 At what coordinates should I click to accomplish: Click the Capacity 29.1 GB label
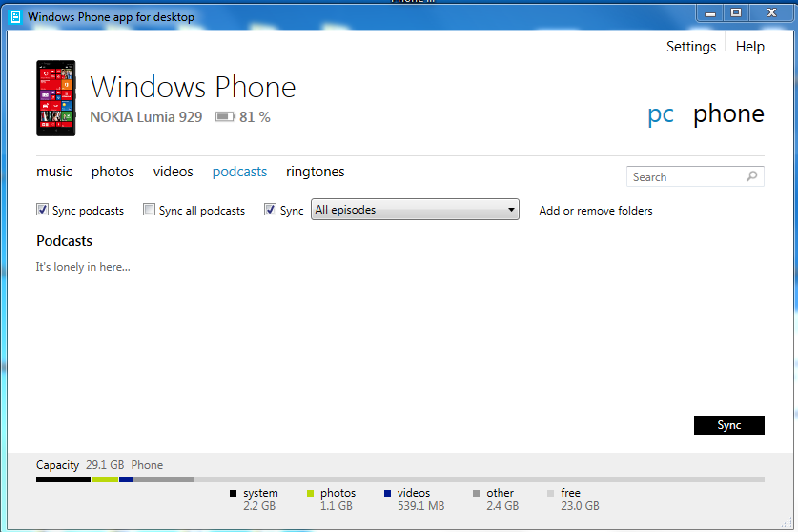80,465
